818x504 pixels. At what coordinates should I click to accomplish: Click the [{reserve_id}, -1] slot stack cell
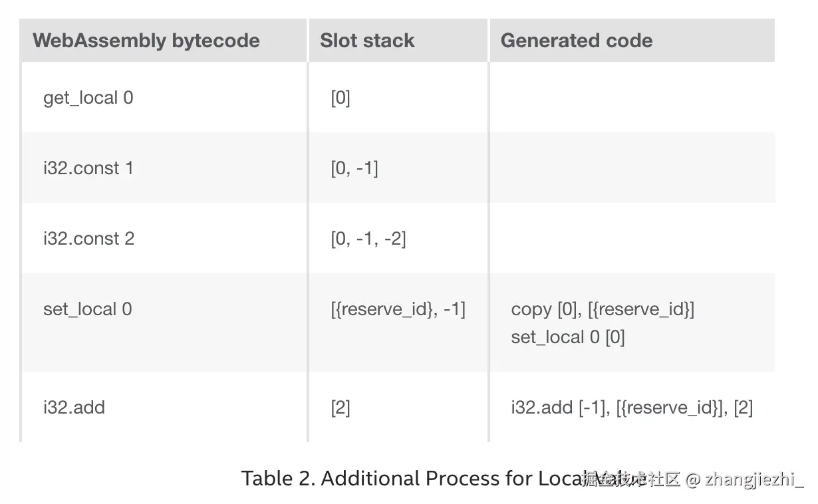[x=398, y=322]
